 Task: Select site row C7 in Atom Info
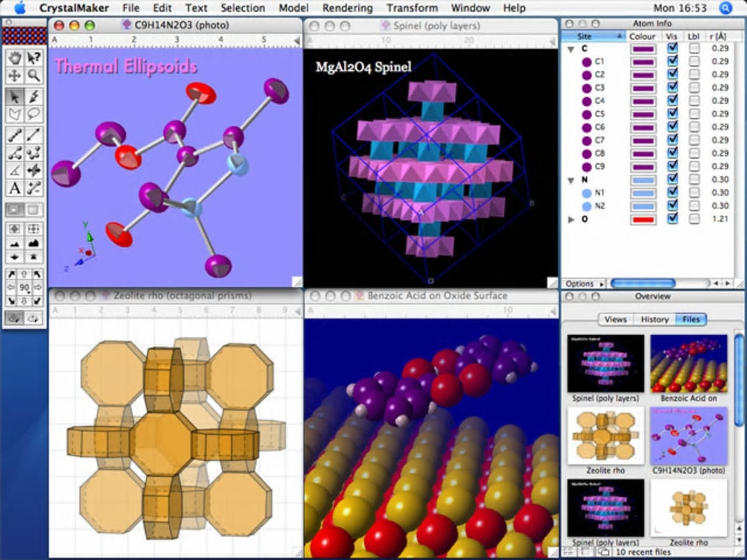click(x=647, y=140)
